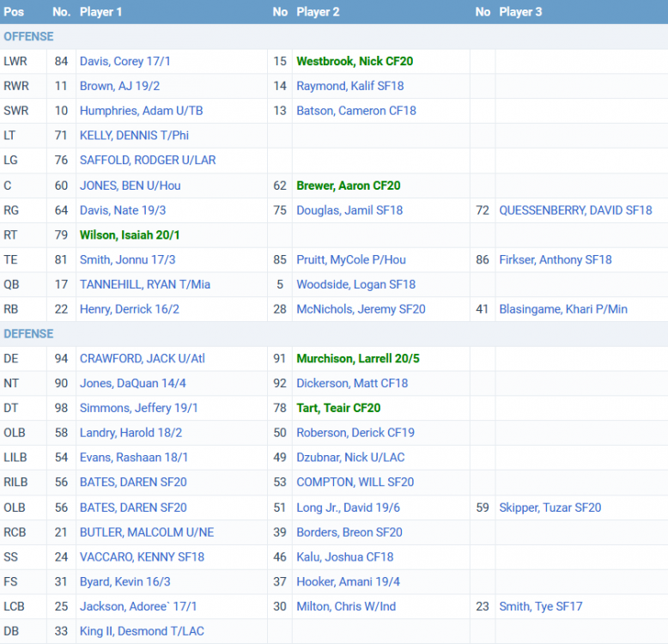Click KELLY, DENNIS T/Phi link
The height and width of the screenshot is (644, 668).
click(134, 136)
